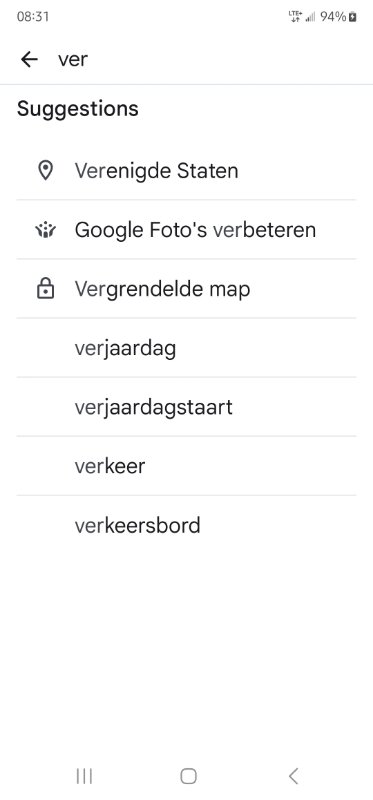This screenshot has width=373, height=800.
Task: Tap the 08:31 clock in status bar
Action: 33,17
